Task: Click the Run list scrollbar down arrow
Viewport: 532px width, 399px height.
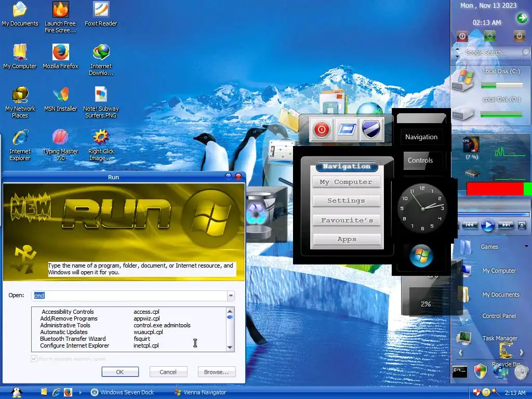Action: pos(230,347)
